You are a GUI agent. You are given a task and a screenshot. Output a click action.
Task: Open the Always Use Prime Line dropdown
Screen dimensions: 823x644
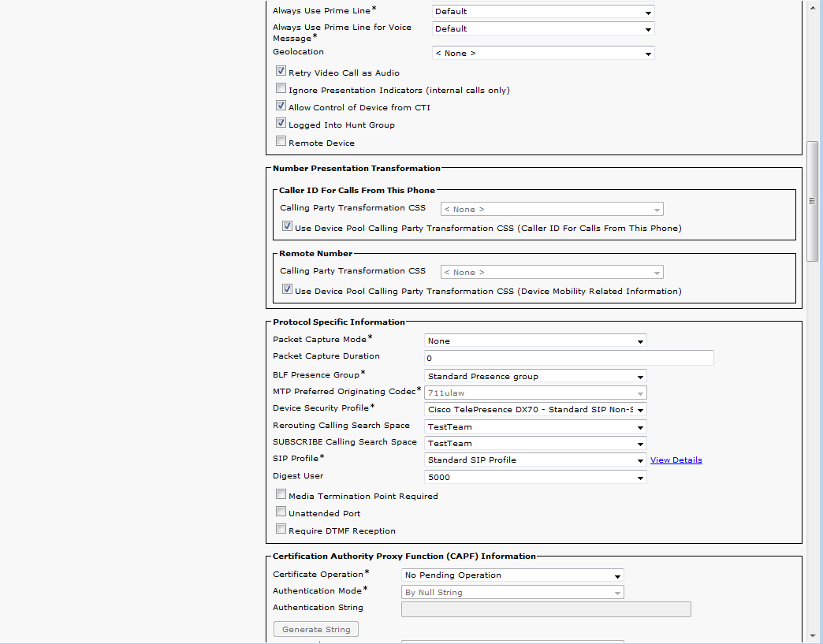543,12
